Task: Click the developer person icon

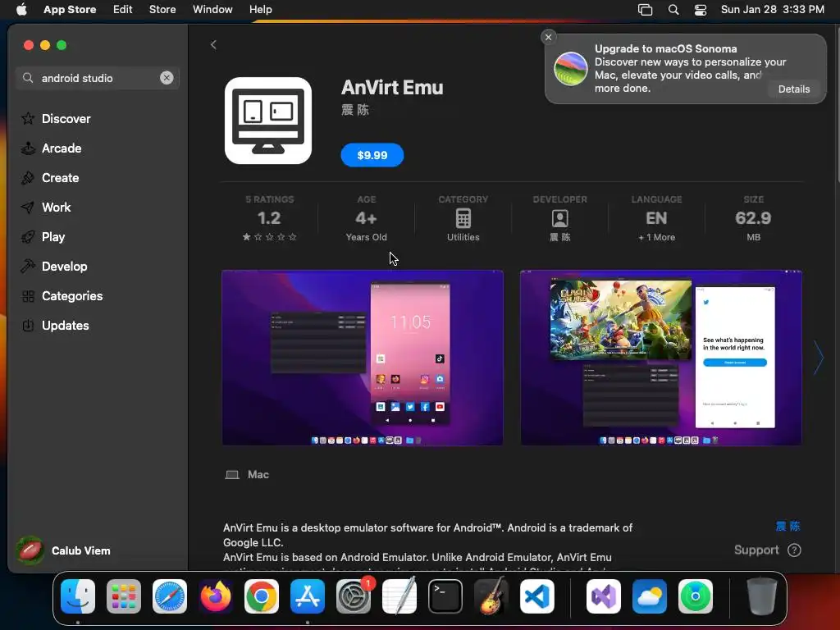Action: (559, 218)
